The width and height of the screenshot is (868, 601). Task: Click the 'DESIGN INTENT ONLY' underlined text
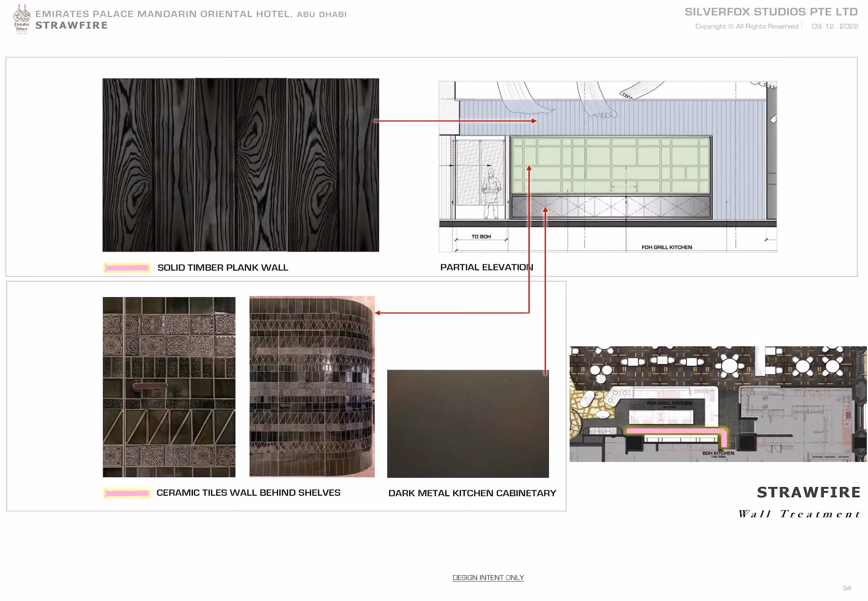(488, 578)
